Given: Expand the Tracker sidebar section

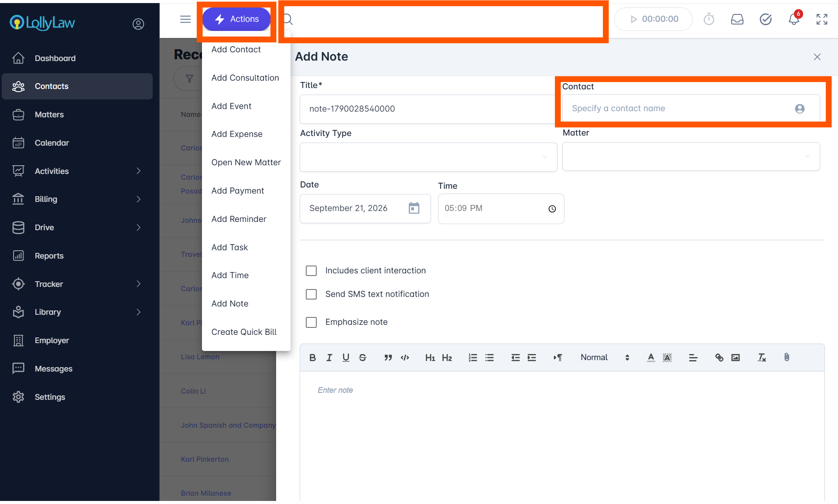Looking at the screenshot, I should [77, 284].
